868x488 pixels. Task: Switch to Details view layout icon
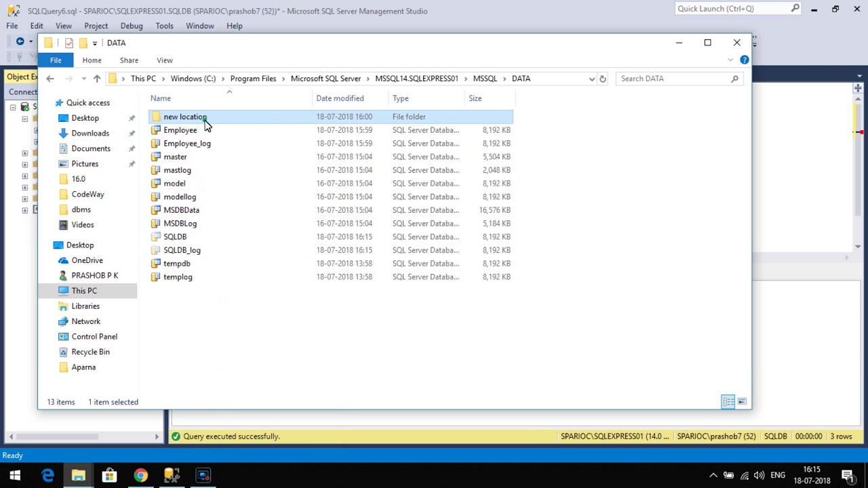point(728,402)
